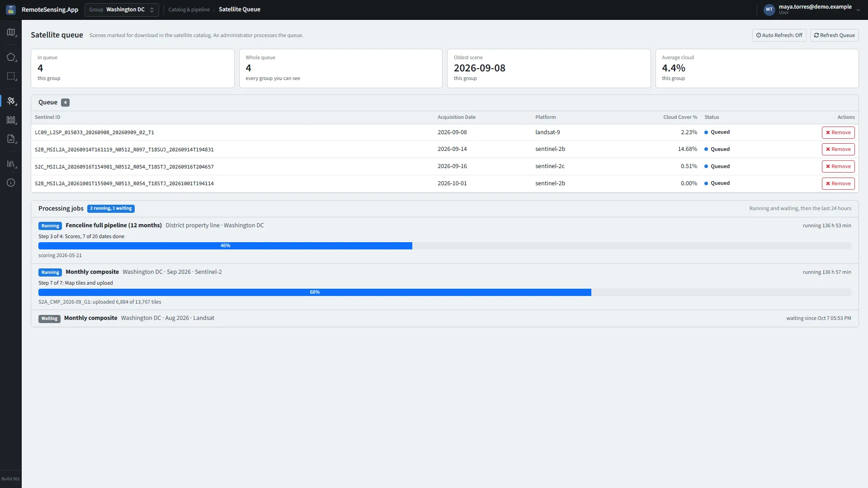Go to Catalog & pipeline breadcrumb
Image resolution: width=868 pixels, height=488 pixels.
point(189,9)
